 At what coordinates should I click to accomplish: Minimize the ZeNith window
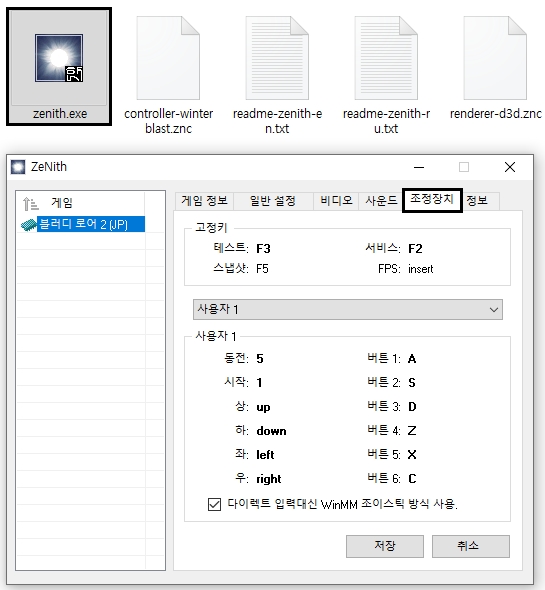pyautogui.click(x=419, y=167)
